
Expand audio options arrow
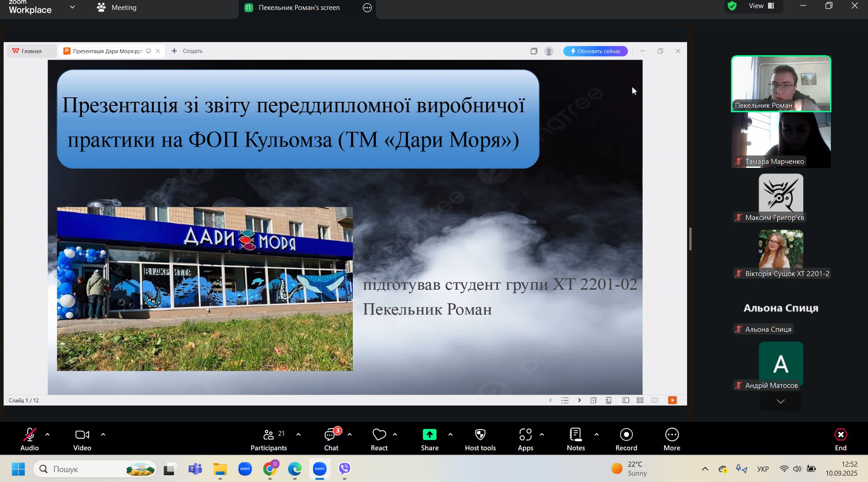[x=47, y=434]
